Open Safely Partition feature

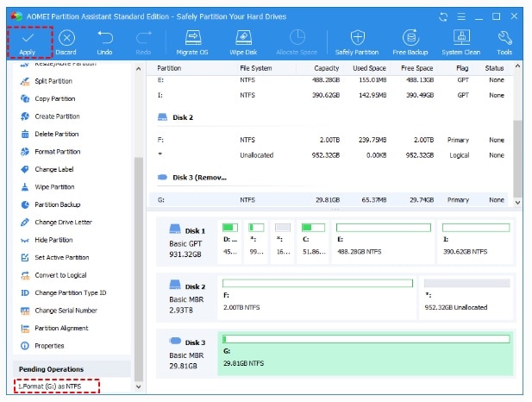(357, 43)
